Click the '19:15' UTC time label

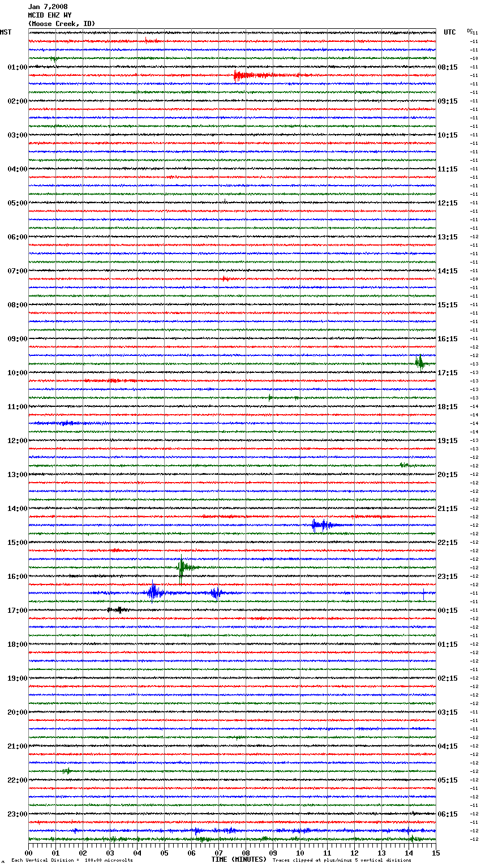click(448, 441)
